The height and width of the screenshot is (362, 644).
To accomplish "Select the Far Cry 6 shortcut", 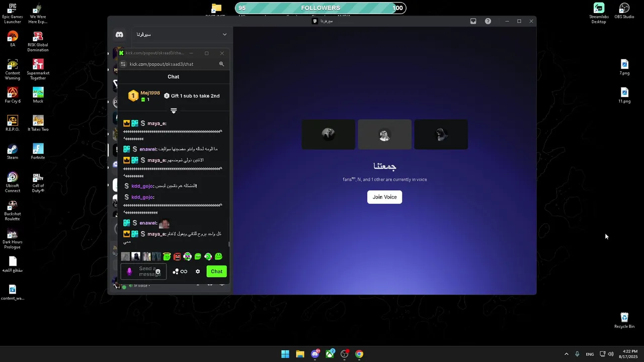I will [13, 96].
